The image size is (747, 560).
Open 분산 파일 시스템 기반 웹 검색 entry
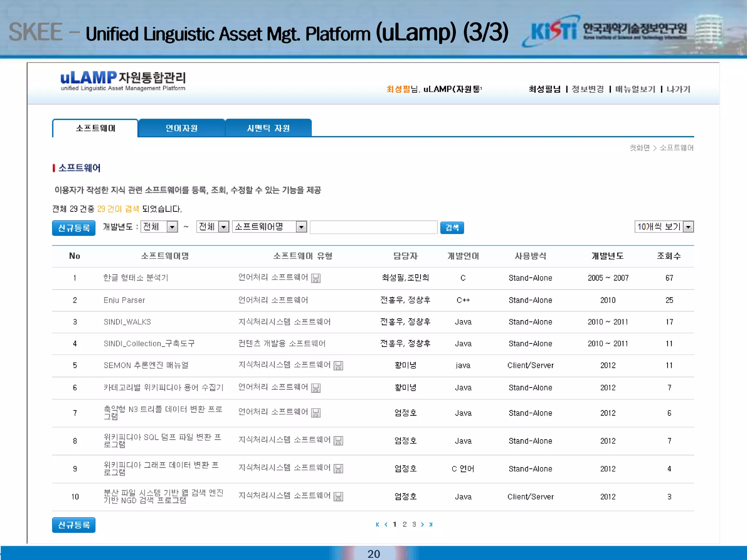(163, 497)
